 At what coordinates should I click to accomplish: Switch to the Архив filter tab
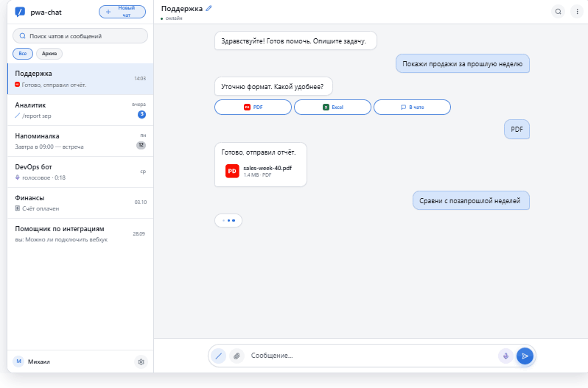click(49, 54)
